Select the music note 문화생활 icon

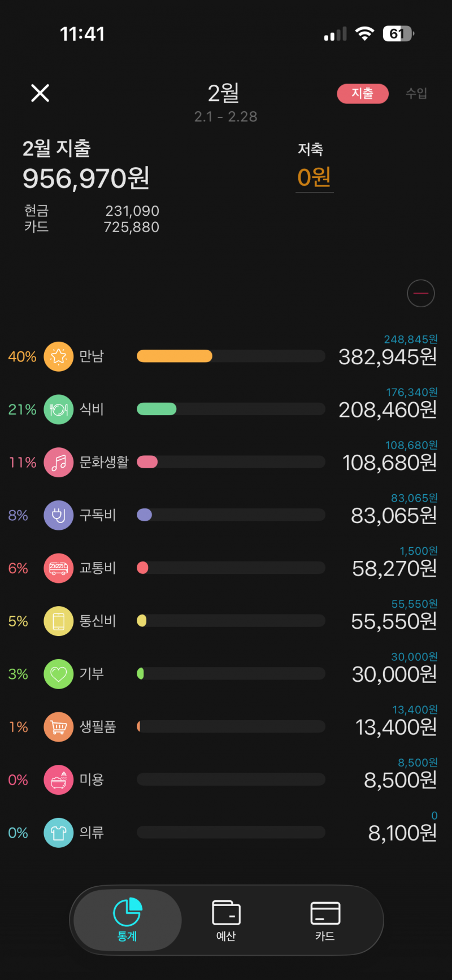59,463
